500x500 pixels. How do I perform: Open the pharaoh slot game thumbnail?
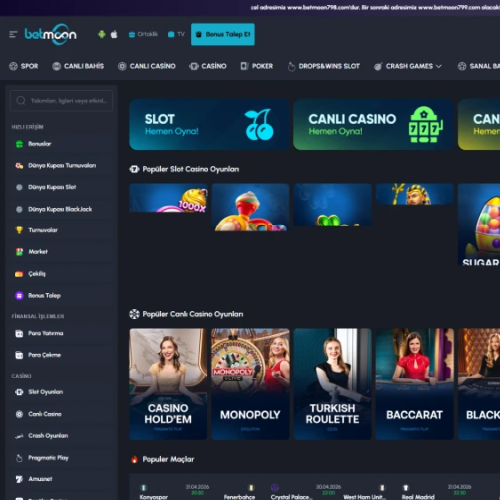(414, 194)
